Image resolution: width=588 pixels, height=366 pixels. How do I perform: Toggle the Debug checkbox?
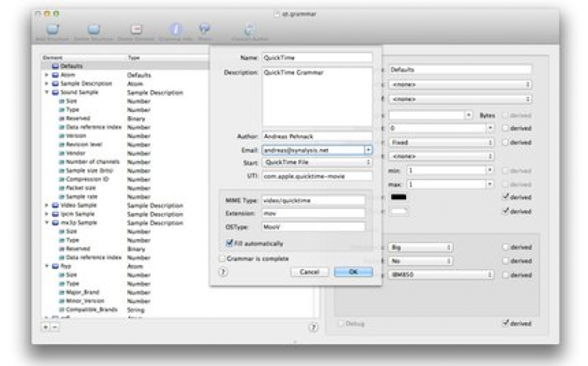pyautogui.click(x=341, y=323)
